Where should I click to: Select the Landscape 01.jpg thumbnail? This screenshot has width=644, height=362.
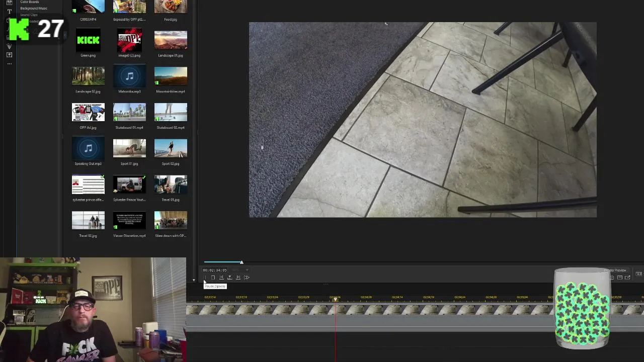pos(171,40)
